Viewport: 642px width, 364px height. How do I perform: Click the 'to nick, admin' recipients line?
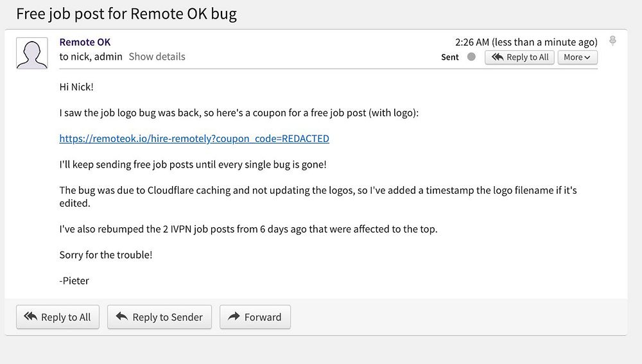[x=91, y=56]
